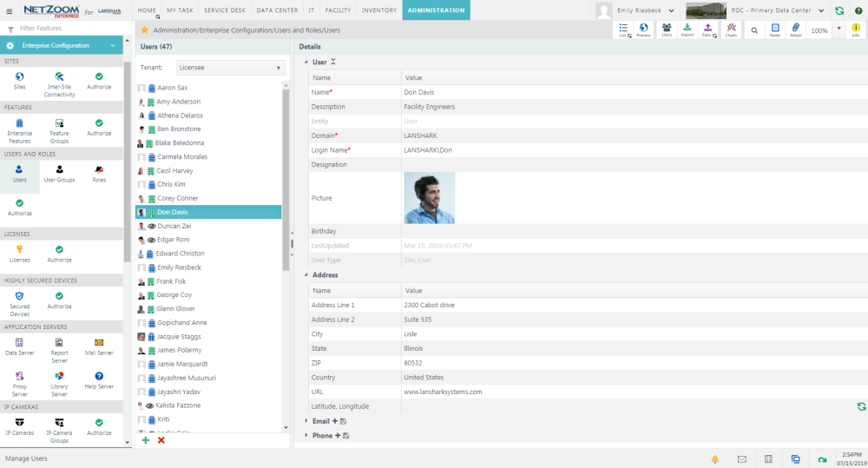Screen dimensions: 868x468
Task: Switch to the Service Desk tab
Action: click(225, 10)
